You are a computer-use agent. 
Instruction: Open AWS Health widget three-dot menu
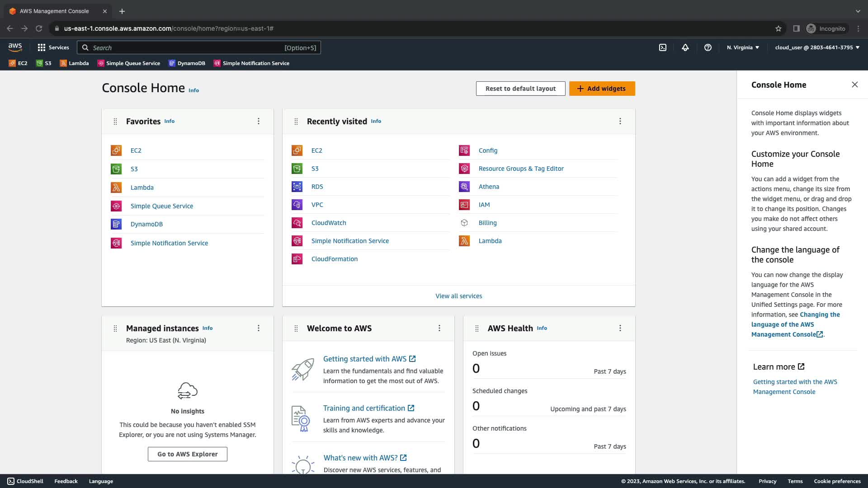[620, 328]
